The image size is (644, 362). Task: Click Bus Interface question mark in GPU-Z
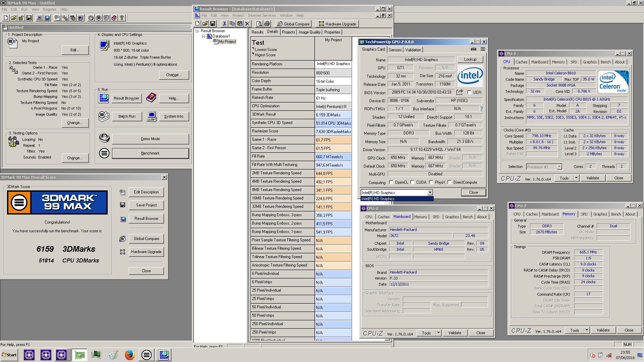(482, 109)
